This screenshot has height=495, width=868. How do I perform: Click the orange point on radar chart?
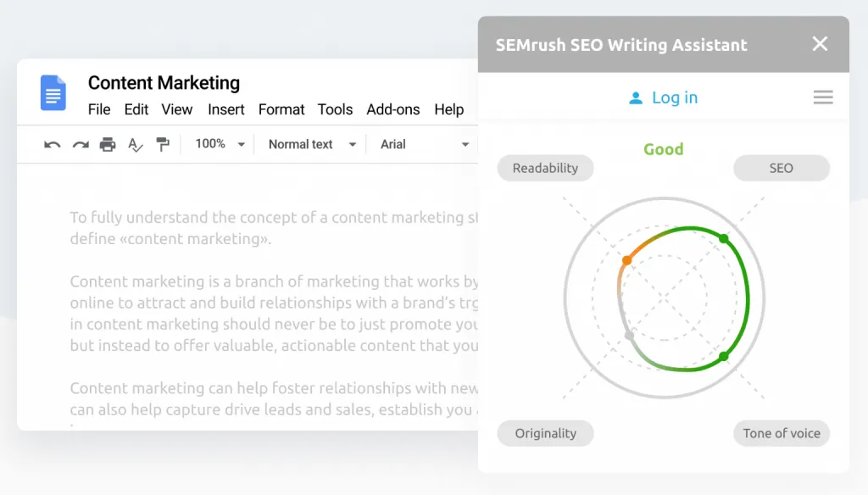click(x=626, y=260)
